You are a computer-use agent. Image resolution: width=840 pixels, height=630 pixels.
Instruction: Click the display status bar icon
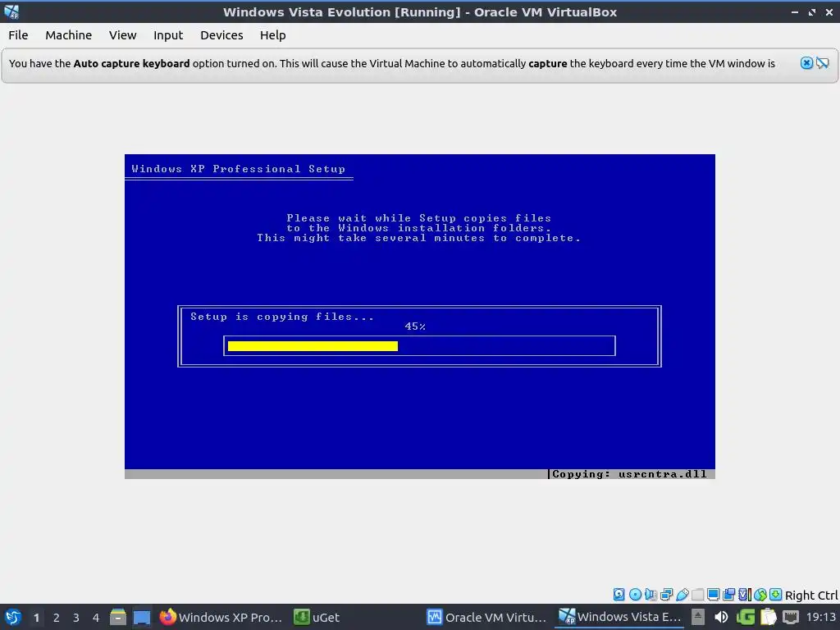(713, 595)
